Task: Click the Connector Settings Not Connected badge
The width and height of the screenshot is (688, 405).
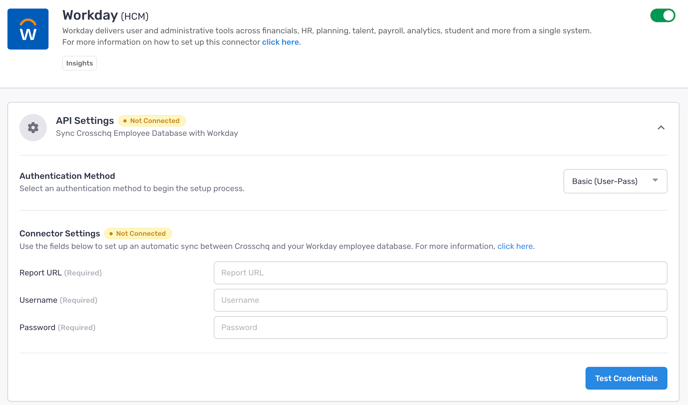Action: [138, 233]
